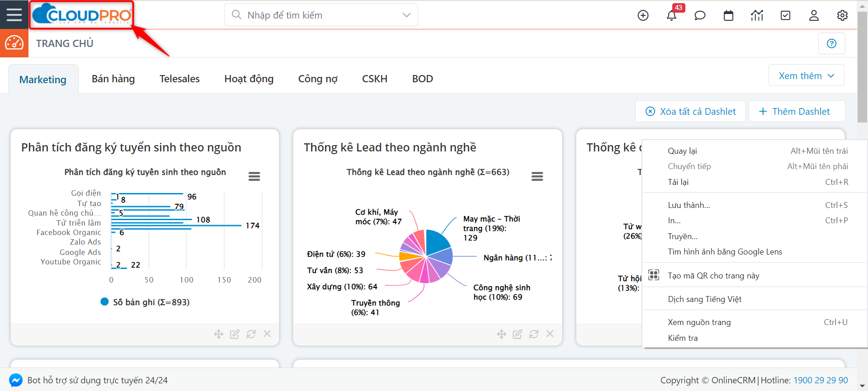Viewport: 868px width, 391px height.
Task: Switch to the Công nợ tab
Action: (x=318, y=79)
